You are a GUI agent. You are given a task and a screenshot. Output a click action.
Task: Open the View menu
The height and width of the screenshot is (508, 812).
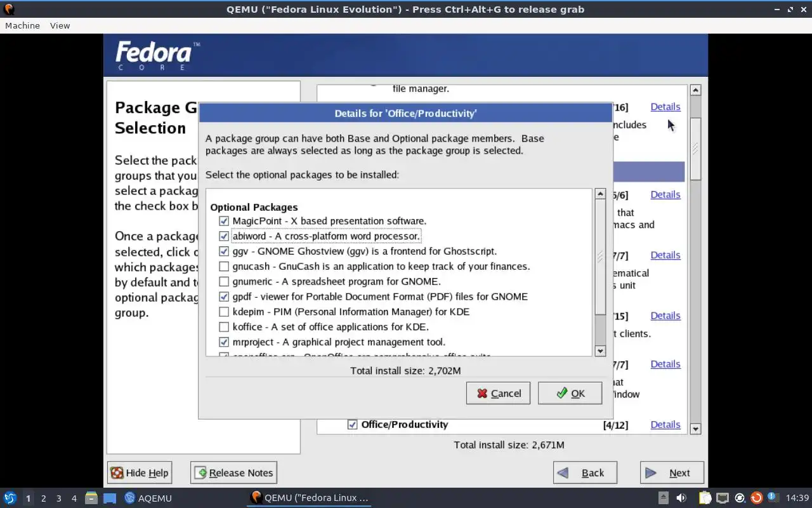pos(60,25)
